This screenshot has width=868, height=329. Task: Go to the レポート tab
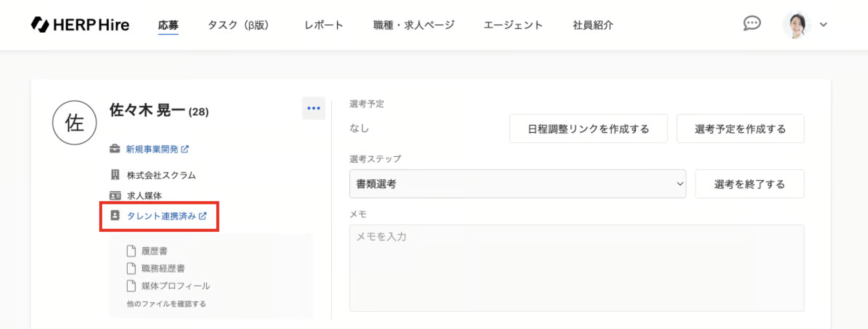pyautogui.click(x=324, y=25)
